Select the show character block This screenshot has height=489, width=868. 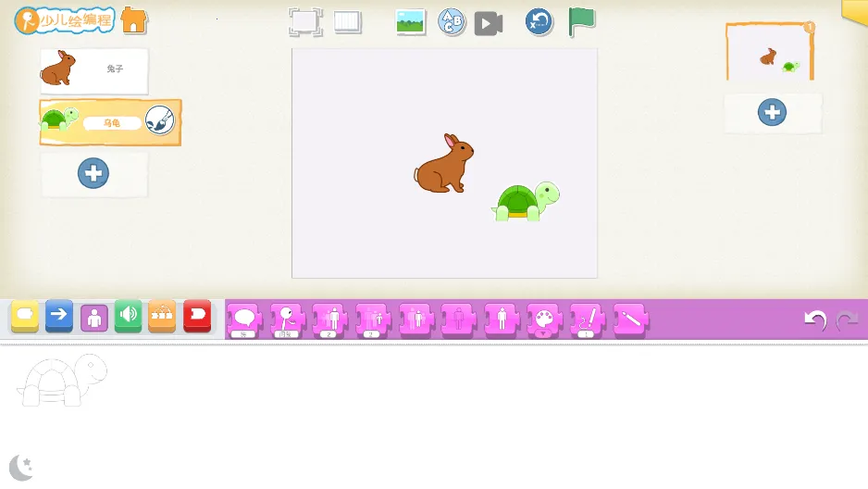502,319
